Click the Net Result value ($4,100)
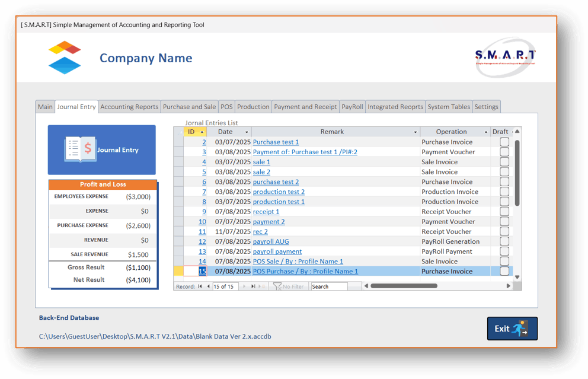Screen dimensions: 588x379 (x=138, y=280)
